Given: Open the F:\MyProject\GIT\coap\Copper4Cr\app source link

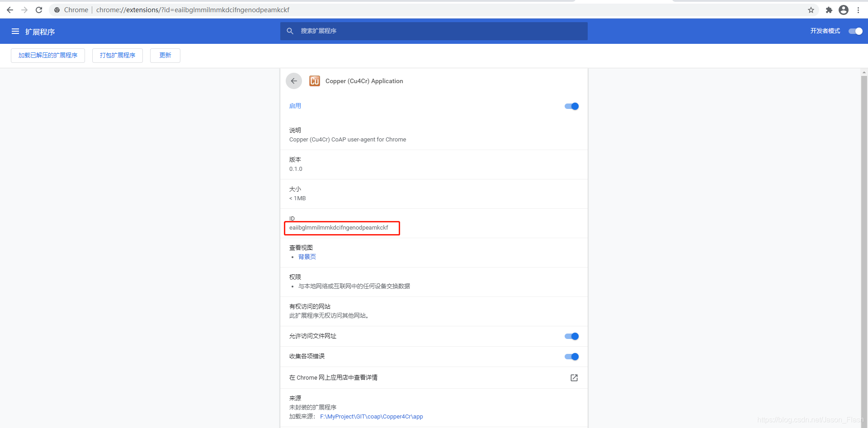Looking at the screenshot, I should [372, 417].
